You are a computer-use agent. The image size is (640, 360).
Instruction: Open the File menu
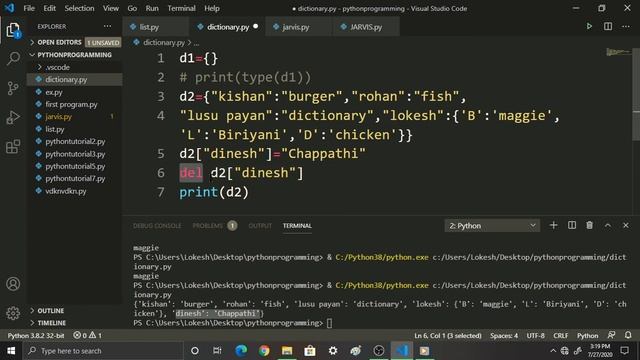click(29, 8)
